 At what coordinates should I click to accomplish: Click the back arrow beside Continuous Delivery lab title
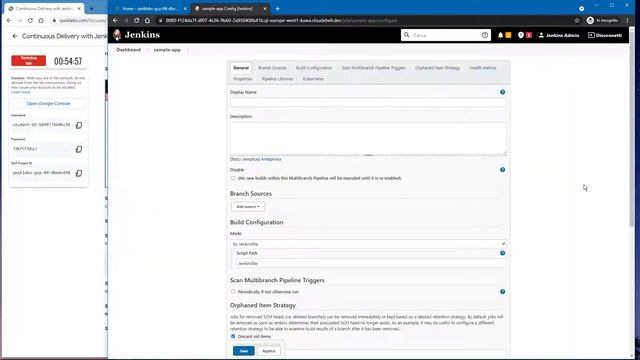point(15,36)
